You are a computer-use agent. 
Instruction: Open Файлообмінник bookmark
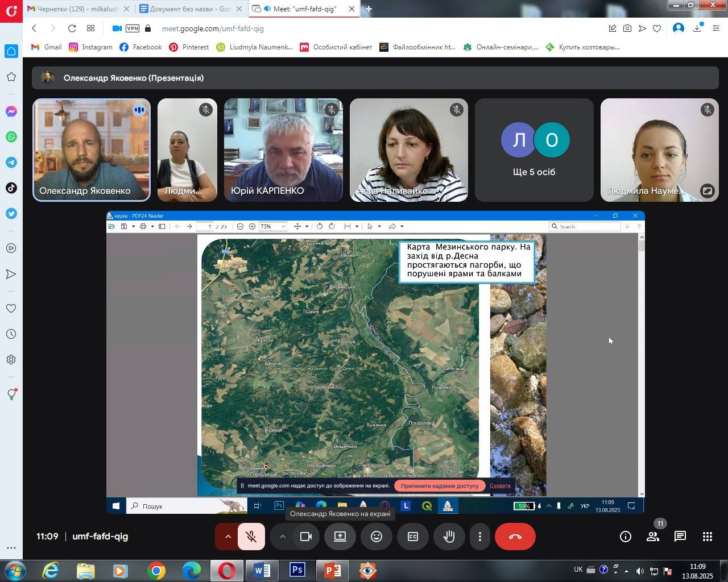coord(417,47)
